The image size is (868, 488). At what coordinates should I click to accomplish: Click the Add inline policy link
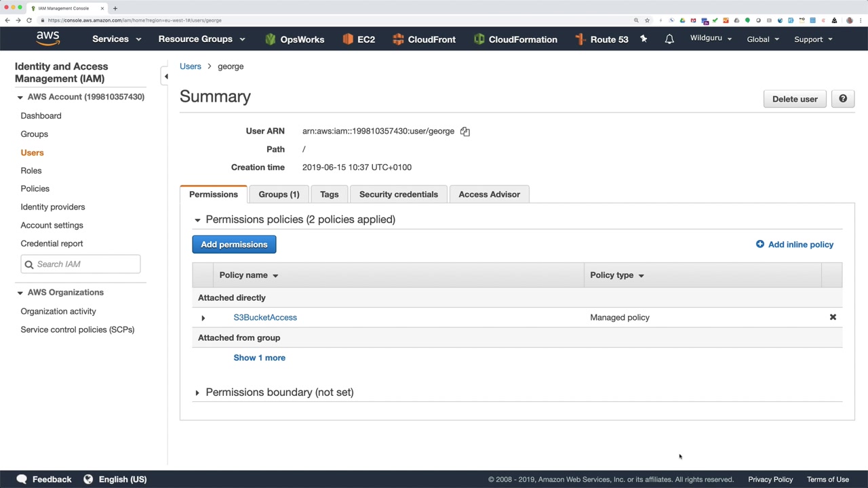(795, 245)
